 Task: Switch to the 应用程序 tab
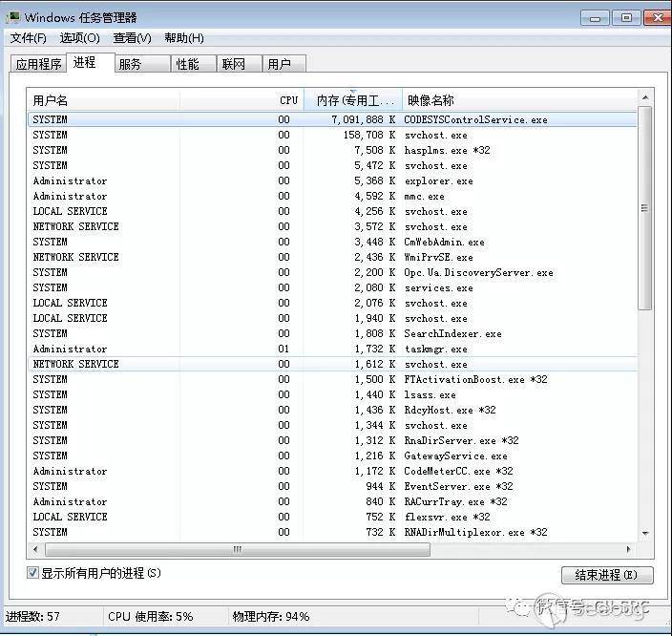click(x=38, y=64)
